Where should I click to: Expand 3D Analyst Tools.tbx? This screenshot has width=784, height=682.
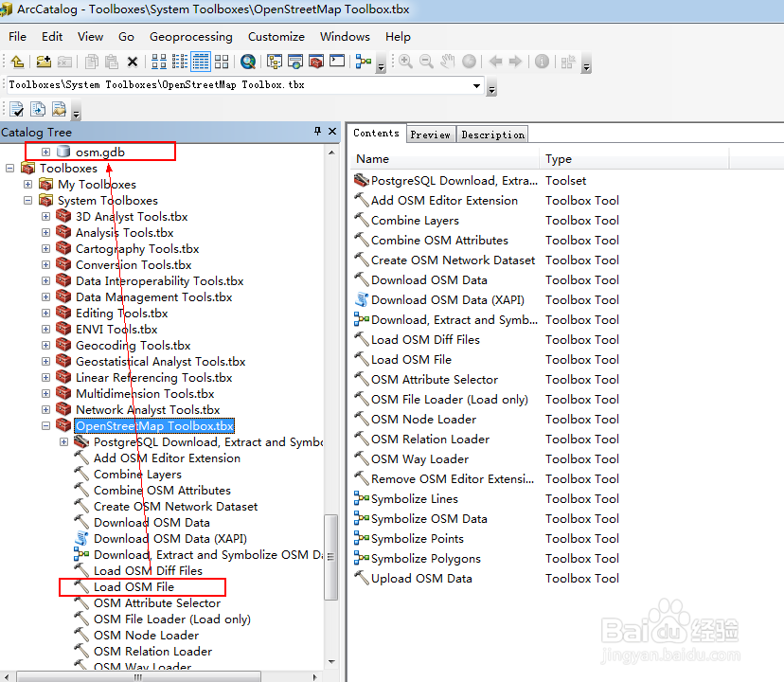(x=46, y=216)
